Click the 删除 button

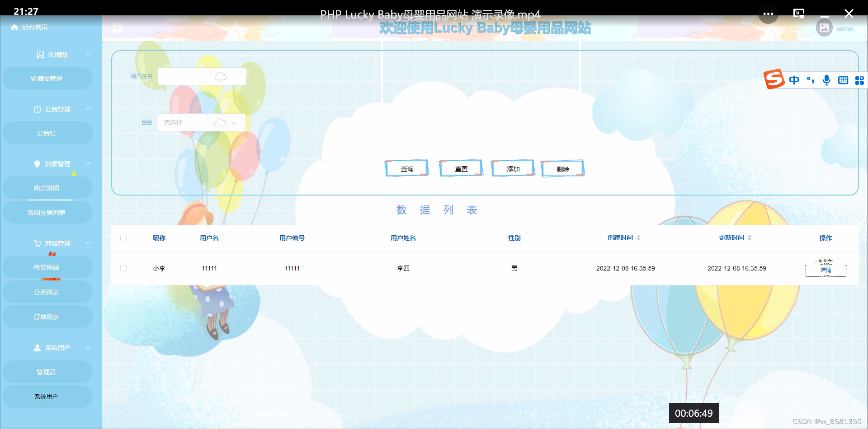(563, 169)
